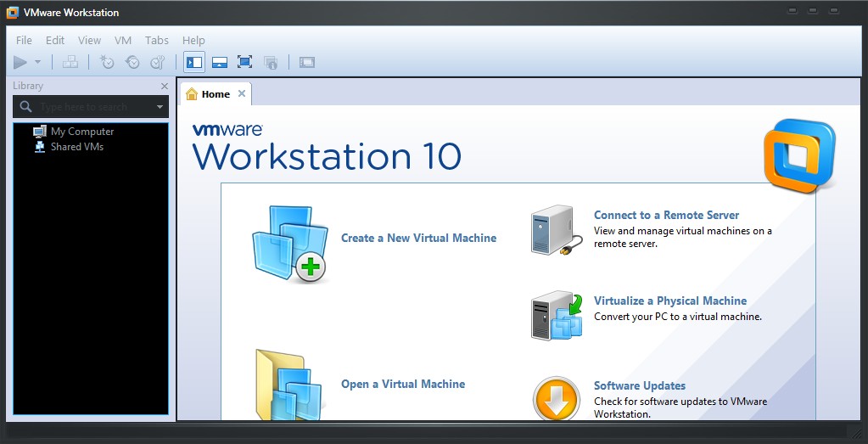Image resolution: width=868 pixels, height=444 pixels.
Task: Open the Help menu
Action: pos(193,41)
